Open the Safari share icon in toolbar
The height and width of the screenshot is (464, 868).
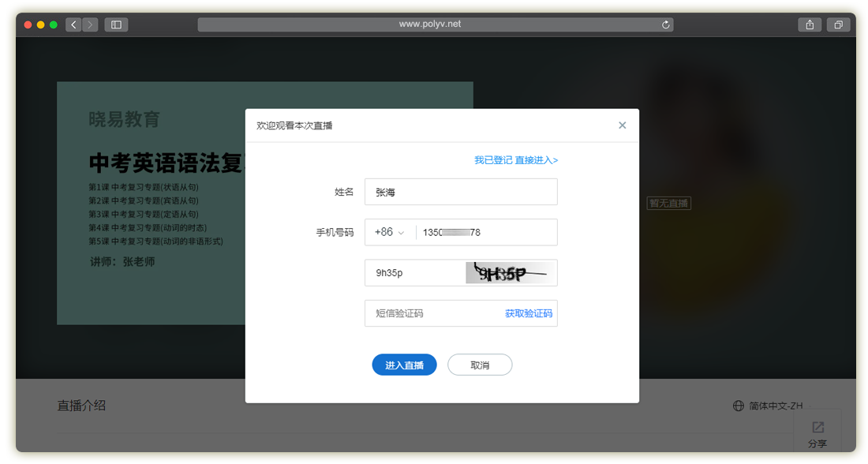pos(810,24)
